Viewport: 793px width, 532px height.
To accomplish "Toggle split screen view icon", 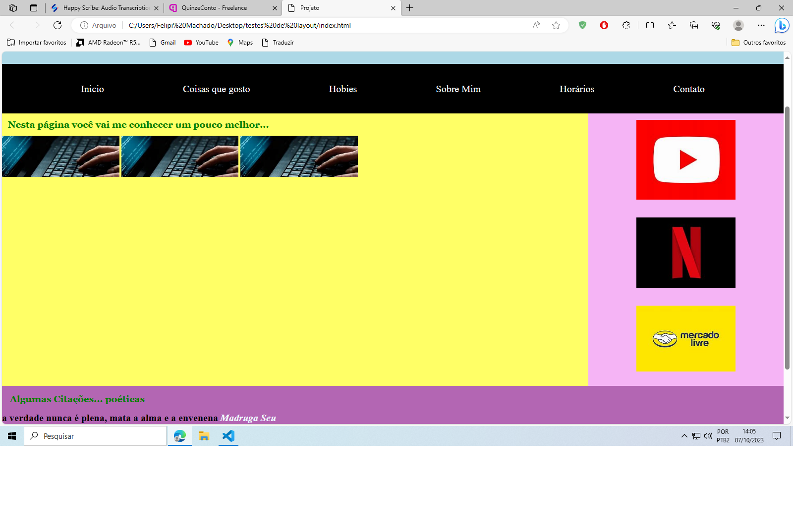I will (650, 25).
